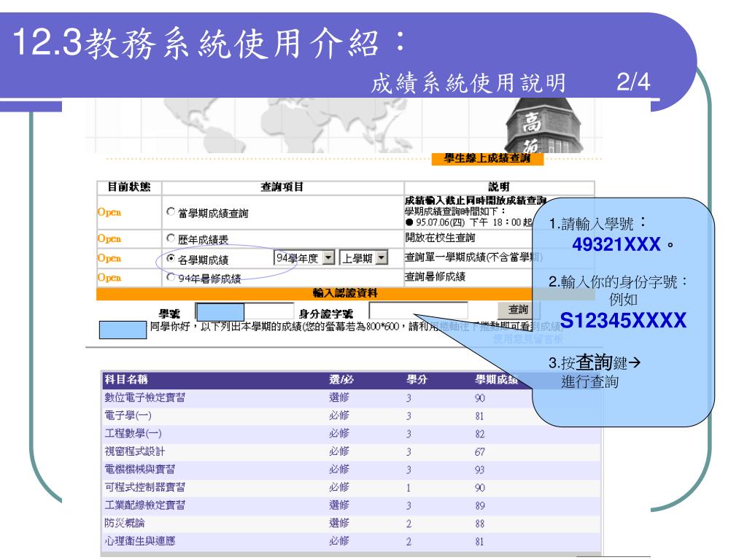Click the 查詢暑修成績 description text

click(435, 276)
